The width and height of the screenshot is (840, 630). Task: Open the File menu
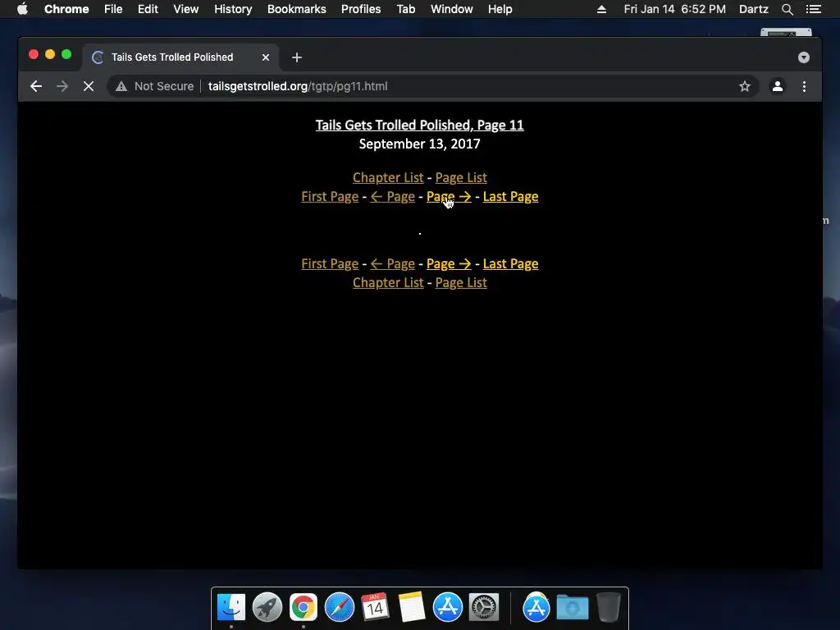(x=113, y=9)
